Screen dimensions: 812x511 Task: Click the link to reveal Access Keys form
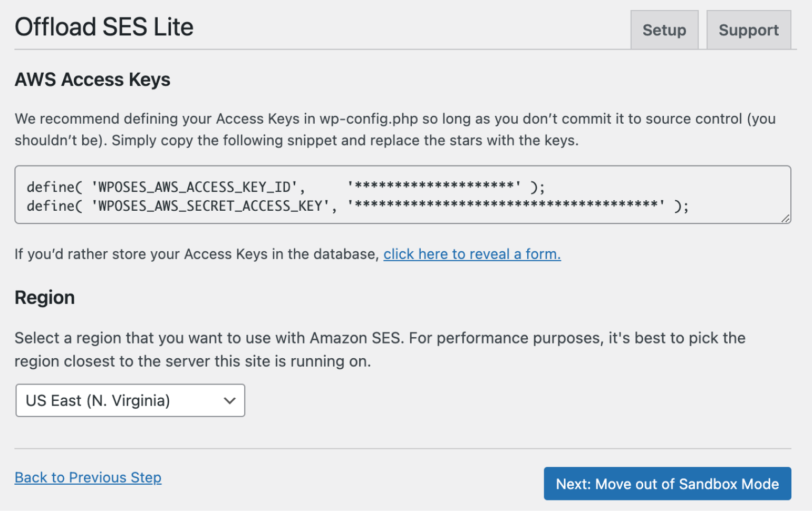point(472,254)
